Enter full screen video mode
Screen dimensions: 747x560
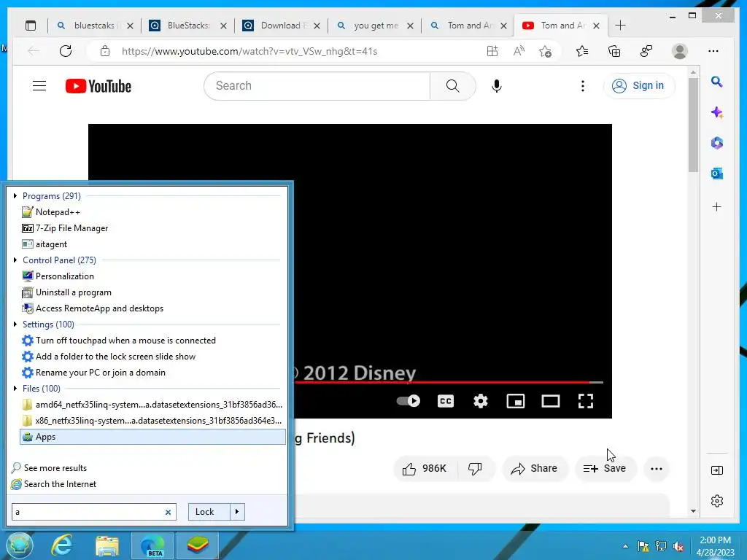[x=586, y=401]
